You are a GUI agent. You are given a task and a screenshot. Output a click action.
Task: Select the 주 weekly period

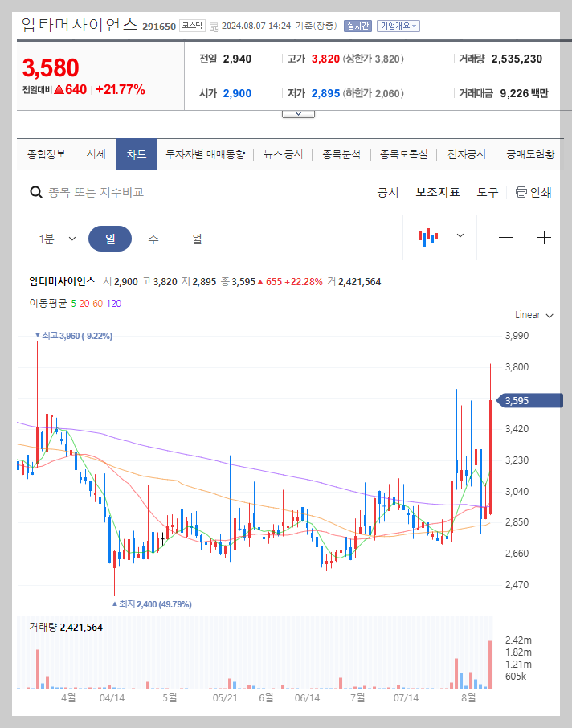(153, 239)
